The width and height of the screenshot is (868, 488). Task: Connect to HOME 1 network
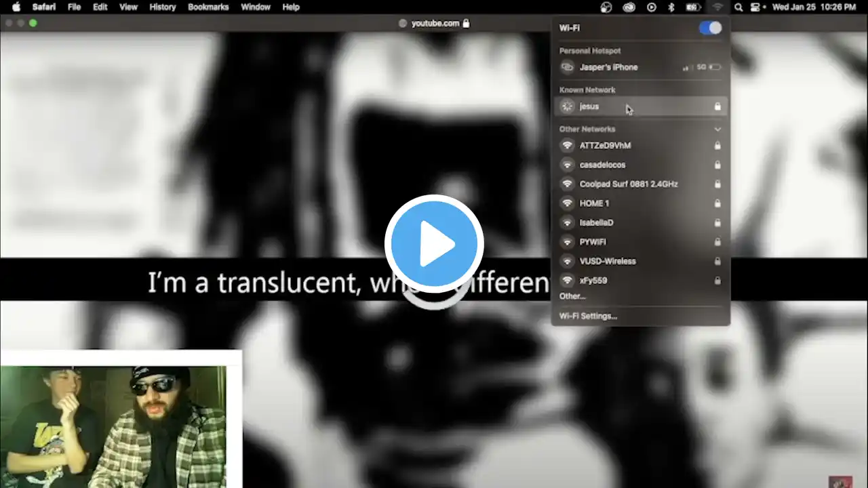[640, 203]
